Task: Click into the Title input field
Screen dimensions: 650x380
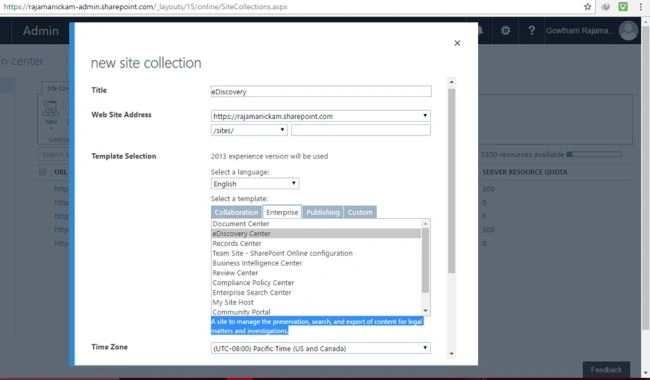Action: (321, 92)
